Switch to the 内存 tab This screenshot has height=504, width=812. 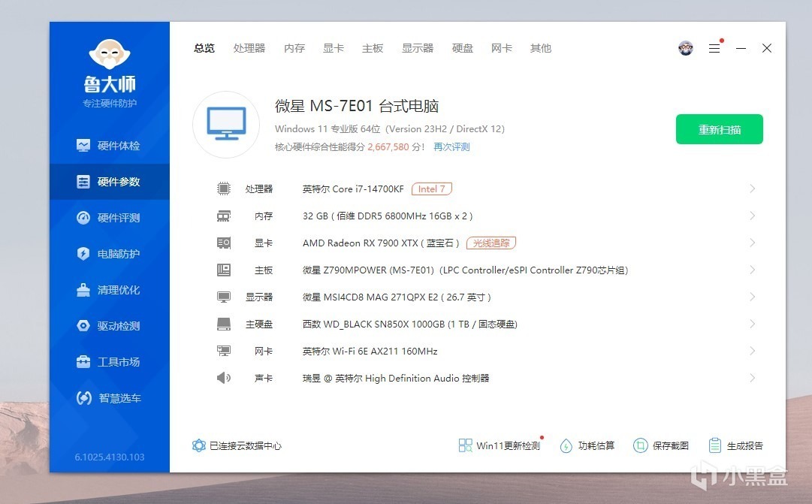294,48
